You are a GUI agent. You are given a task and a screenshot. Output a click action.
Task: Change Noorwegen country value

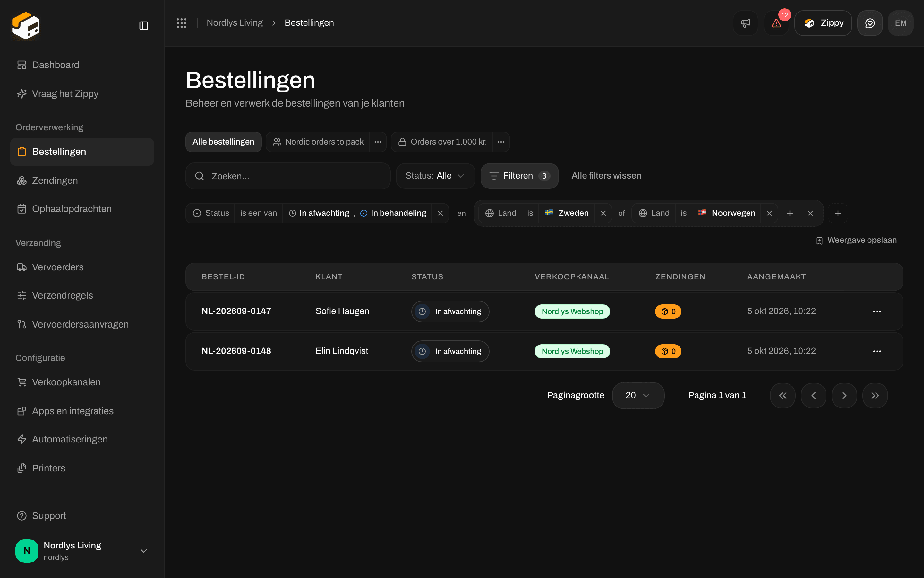(x=727, y=213)
